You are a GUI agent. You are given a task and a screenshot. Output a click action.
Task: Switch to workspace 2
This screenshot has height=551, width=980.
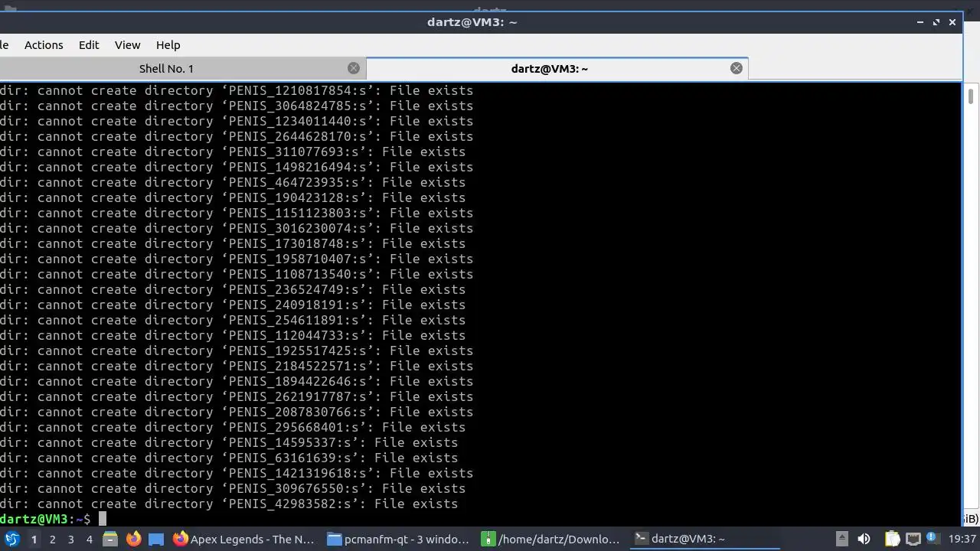tap(52, 539)
